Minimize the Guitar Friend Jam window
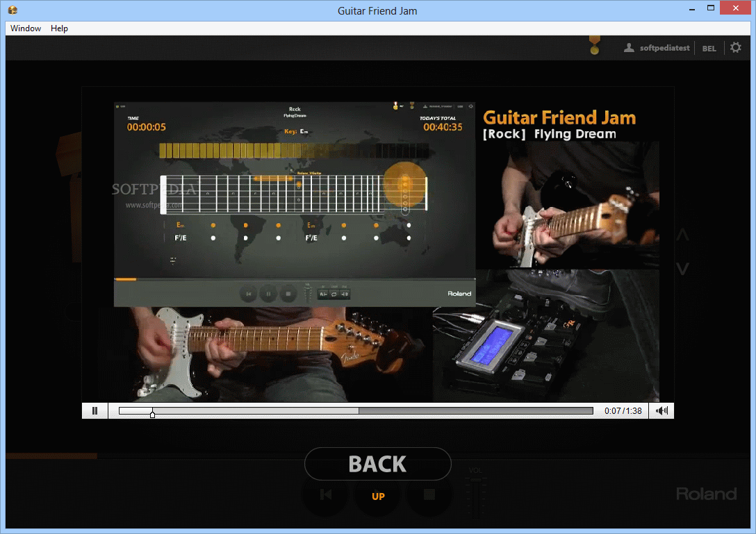 pos(692,9)
